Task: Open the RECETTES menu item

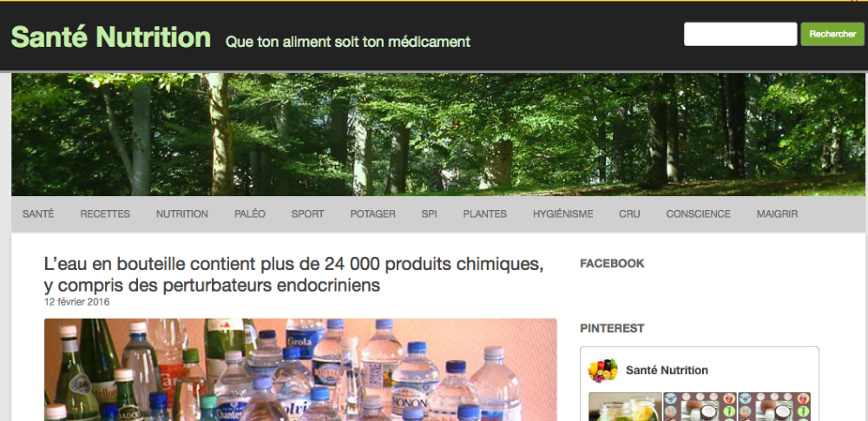Action: coord(105,214)
